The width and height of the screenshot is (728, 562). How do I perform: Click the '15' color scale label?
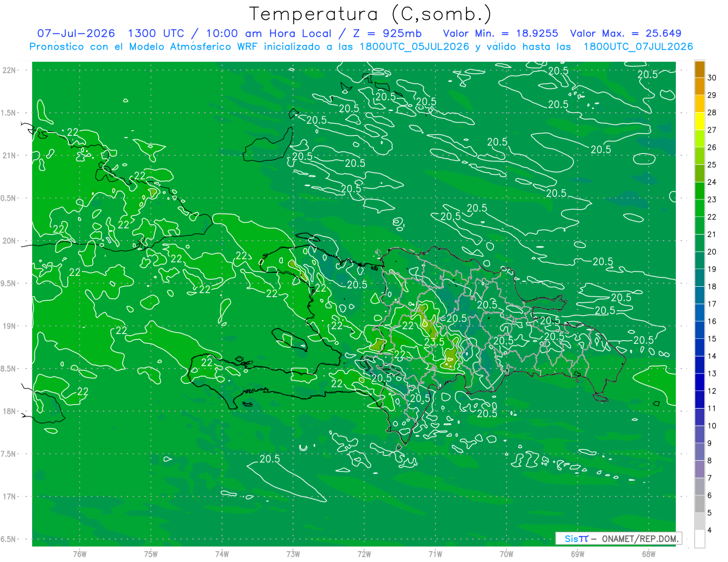pyautogui.click(x=712, y=338)
